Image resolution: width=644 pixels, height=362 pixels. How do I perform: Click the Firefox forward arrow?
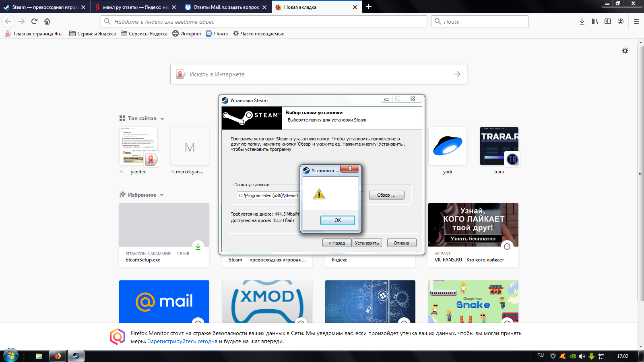pyautogui.click(x=21, y=21)
